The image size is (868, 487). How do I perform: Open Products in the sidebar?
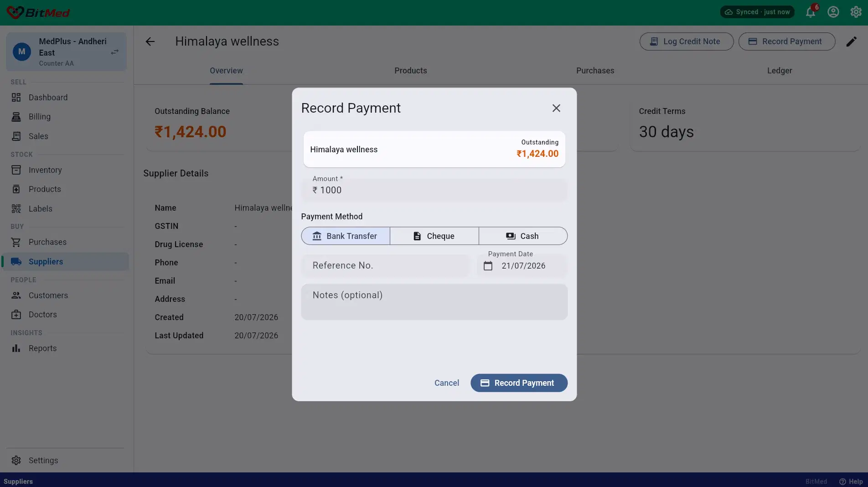point(66,189)
